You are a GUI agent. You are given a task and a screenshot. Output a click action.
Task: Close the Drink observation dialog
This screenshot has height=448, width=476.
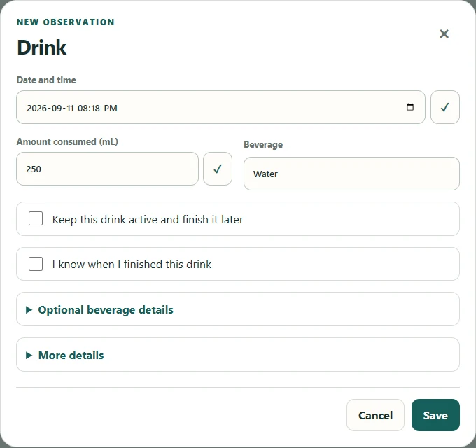[x=444, y=34]
